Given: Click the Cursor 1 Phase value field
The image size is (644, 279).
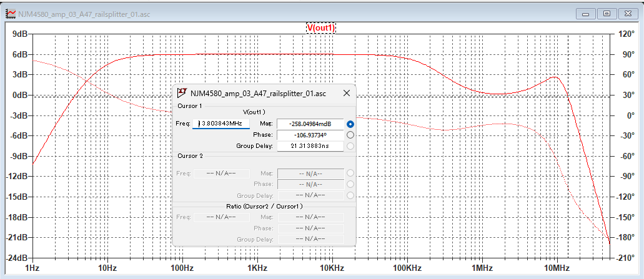Looking at the screenshot, I should [x=310, y=135].
